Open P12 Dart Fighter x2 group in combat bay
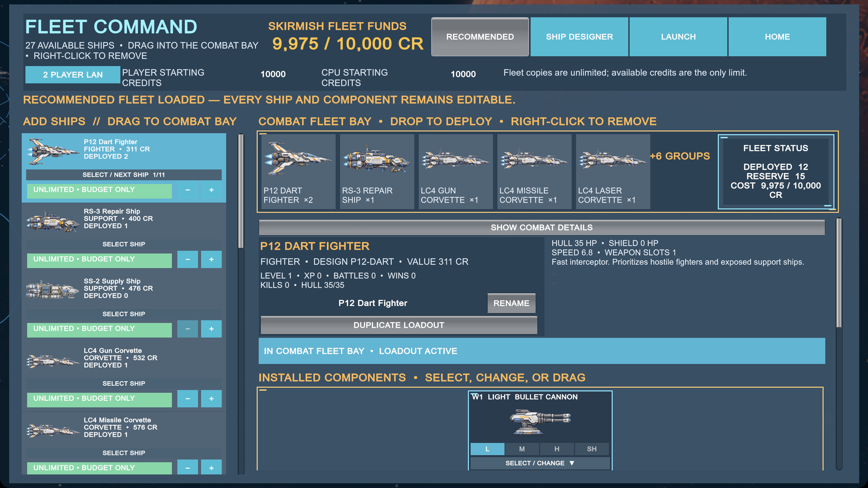 [x=298, y=171]
